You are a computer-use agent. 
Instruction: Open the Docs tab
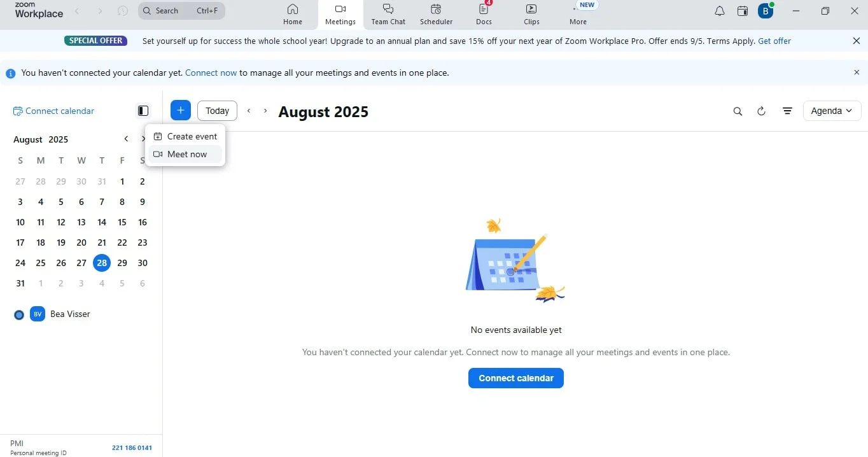pyautogui.click(x=484, y=15)
